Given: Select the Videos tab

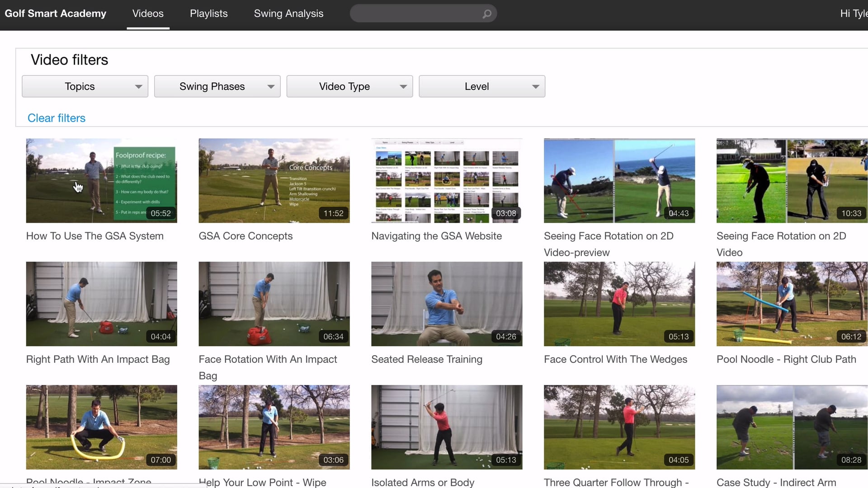Looking at the screenshot, I should (x=148, y=14).
